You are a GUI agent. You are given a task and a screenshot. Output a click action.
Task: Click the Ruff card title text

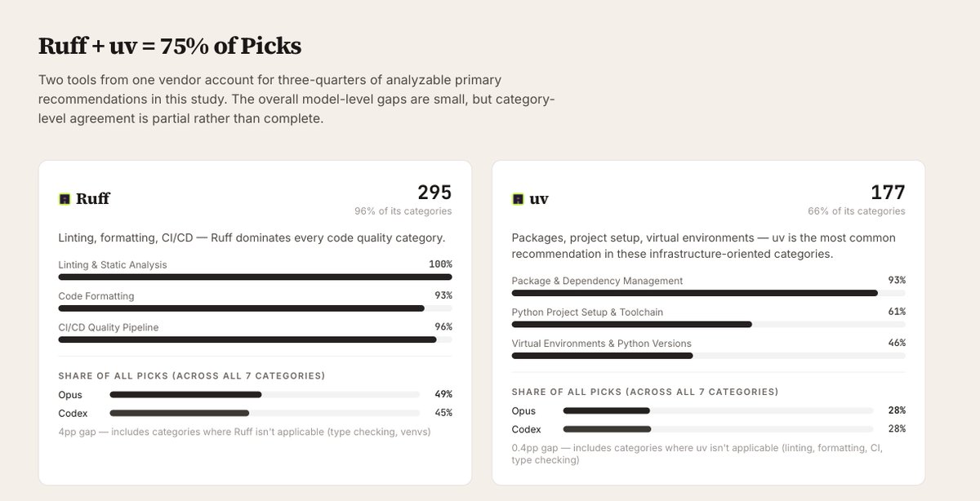(x=92, y=198)
